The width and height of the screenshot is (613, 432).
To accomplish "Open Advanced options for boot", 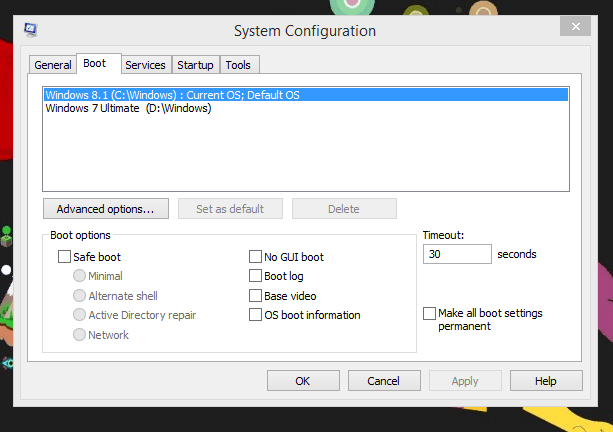I will point(105,209).
